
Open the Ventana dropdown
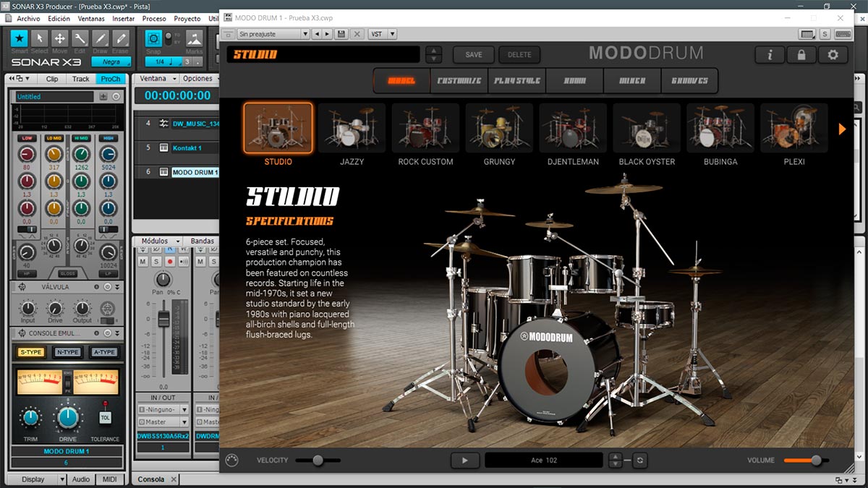[157, 78]
